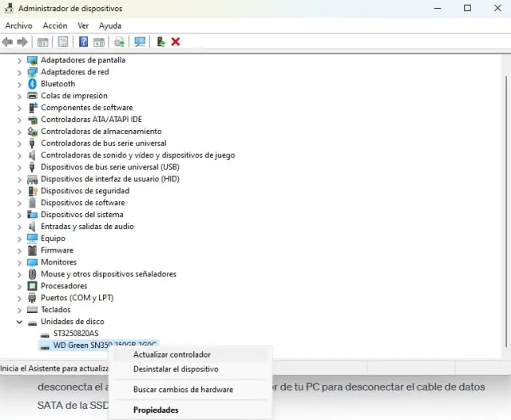This screenshot has width=511, height=420.
Task: Select Procesadores in the device tree
Action: (64, 286)
